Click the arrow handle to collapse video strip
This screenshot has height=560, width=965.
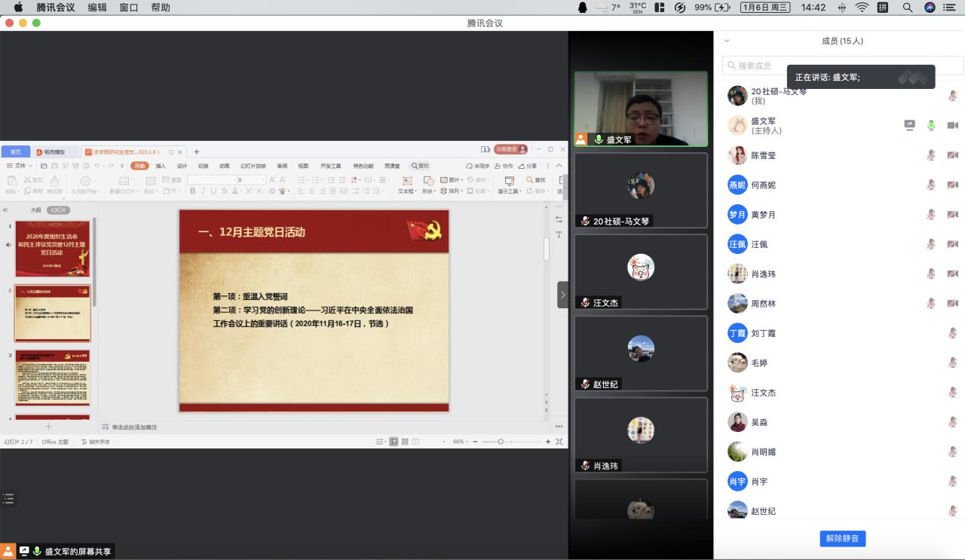click(x=562, y=295)
